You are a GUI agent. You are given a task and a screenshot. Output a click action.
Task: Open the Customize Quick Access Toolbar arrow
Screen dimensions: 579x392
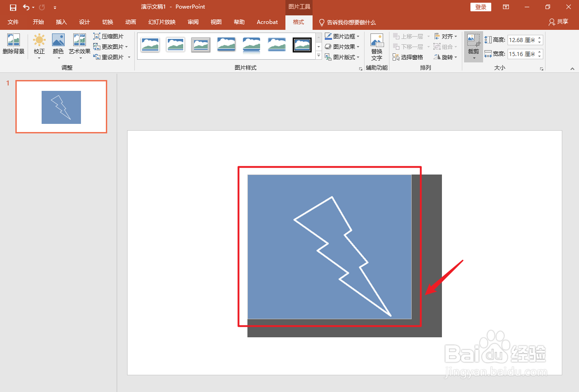click(55, 7)
